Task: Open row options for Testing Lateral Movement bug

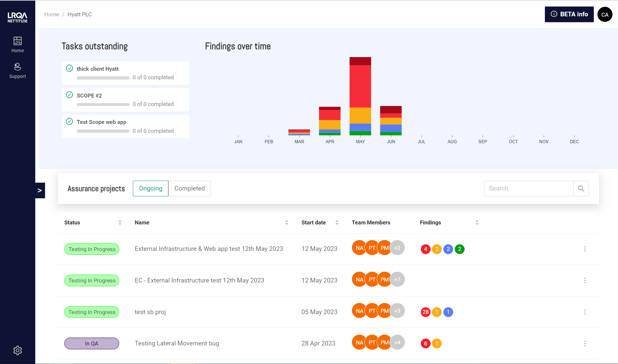Action: [585, 343]
